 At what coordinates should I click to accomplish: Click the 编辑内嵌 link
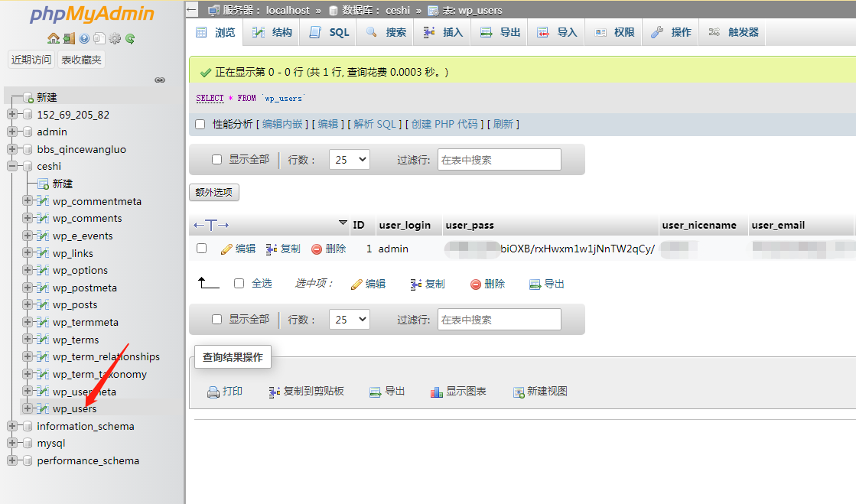click(x=282, y=125)
